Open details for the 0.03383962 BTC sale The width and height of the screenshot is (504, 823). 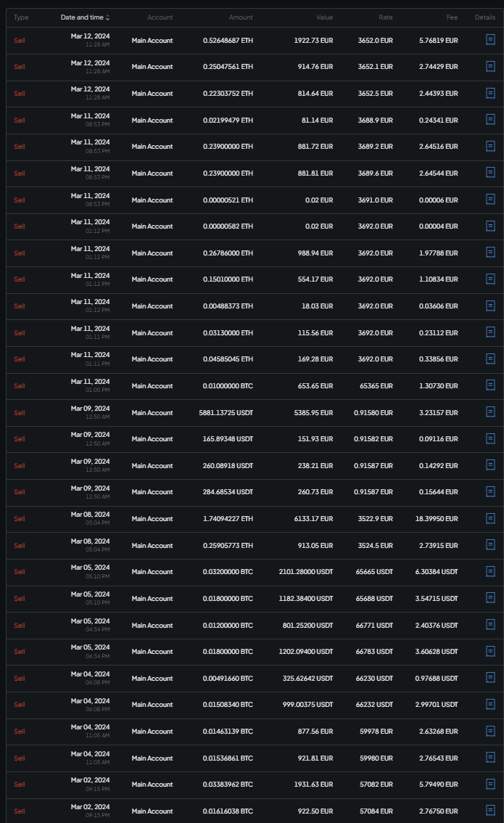point(490,784)
